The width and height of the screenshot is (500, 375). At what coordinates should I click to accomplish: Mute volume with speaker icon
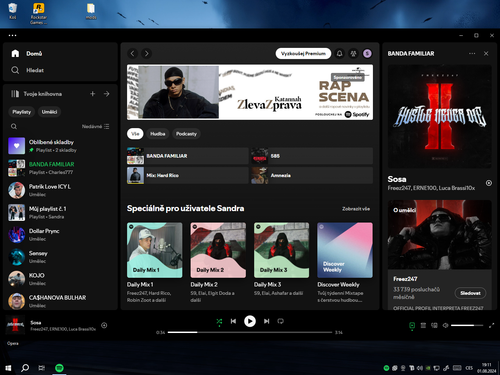[445, 326]
